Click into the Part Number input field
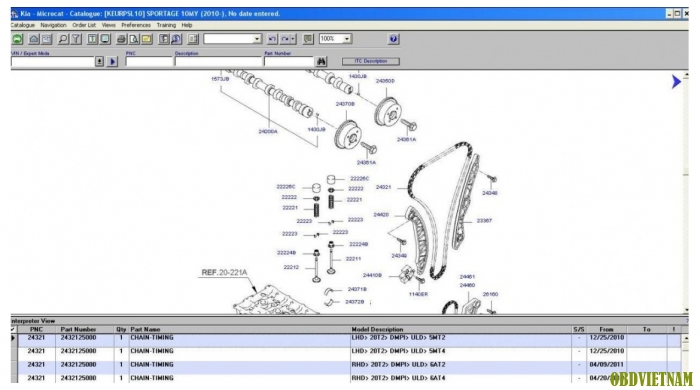 point(289,62)
